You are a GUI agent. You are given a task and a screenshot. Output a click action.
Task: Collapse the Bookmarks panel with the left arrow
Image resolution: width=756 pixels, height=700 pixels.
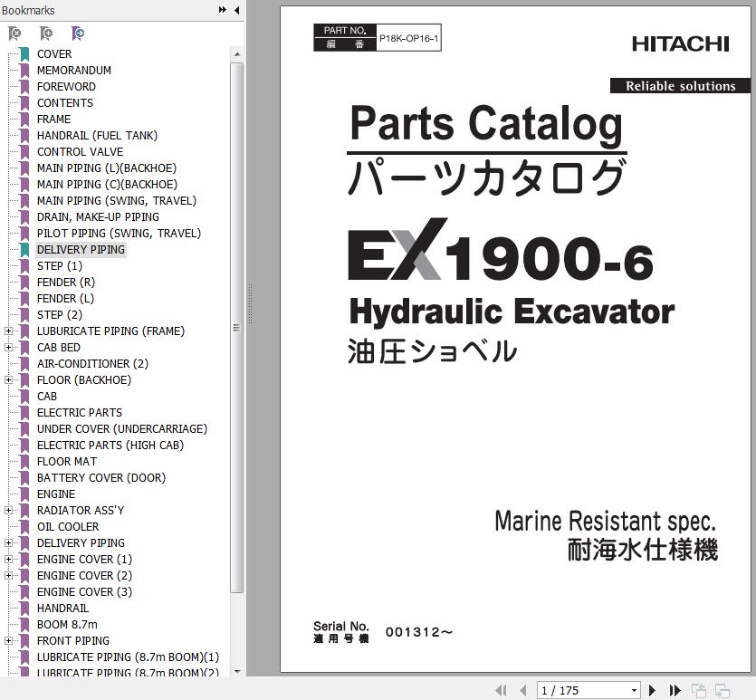[x=236, y=10]
